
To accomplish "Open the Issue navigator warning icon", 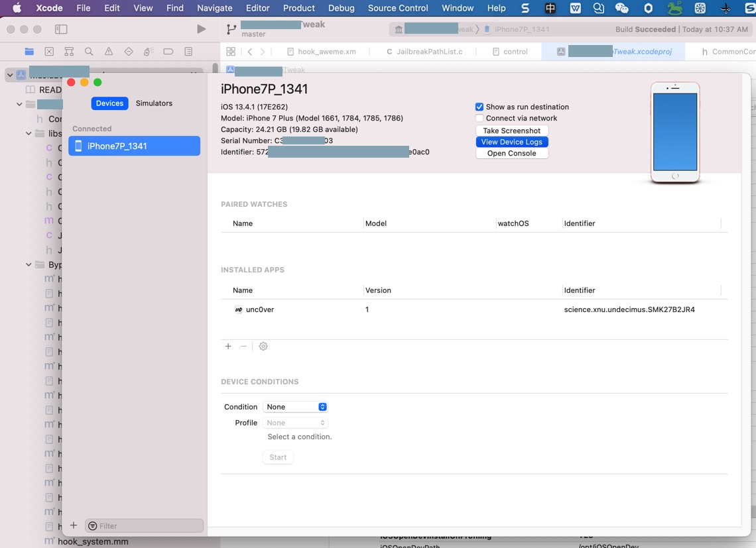I will click(109, 52).
